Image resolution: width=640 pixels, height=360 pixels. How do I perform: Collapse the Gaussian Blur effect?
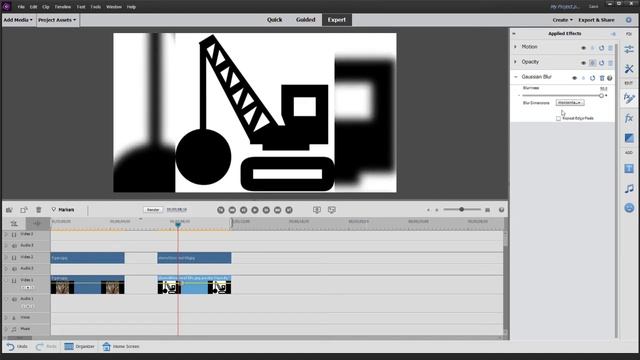pyautogui.click(x=516, y=77)
